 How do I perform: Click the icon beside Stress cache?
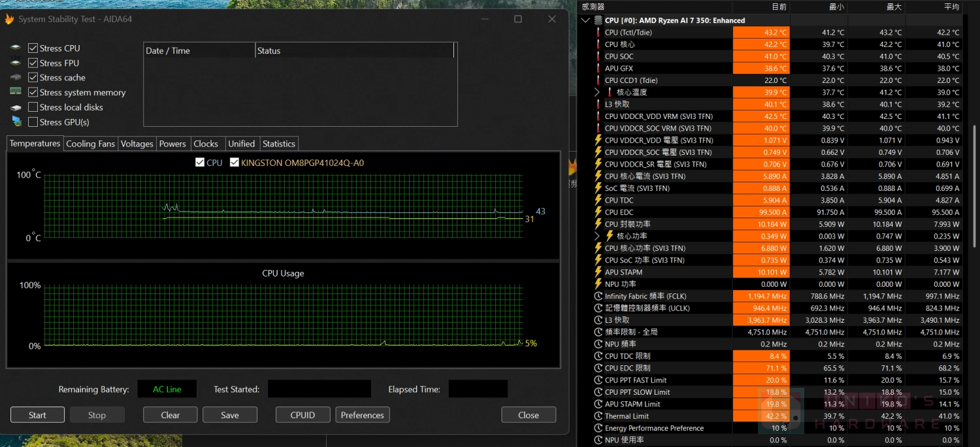click(16, 78)
